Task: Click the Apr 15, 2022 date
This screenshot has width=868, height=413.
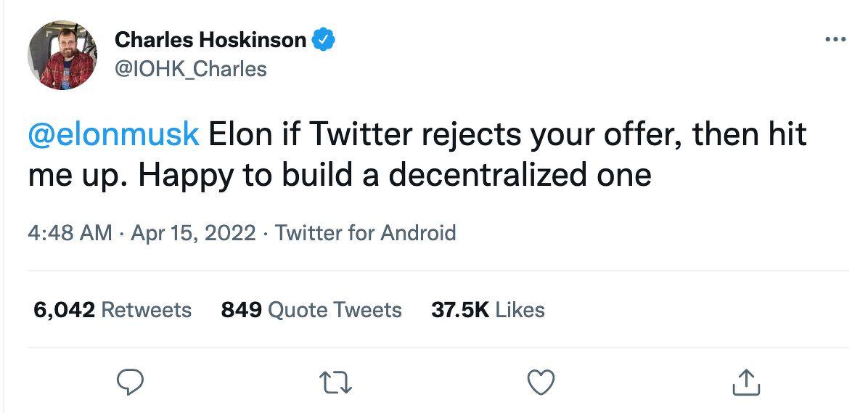Action: point(193,233)
